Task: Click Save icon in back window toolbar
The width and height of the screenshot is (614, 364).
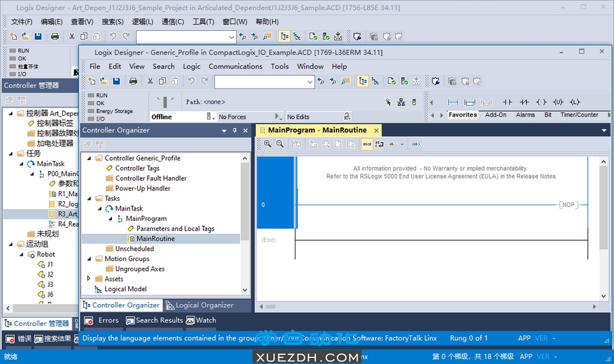Action: 38,36
